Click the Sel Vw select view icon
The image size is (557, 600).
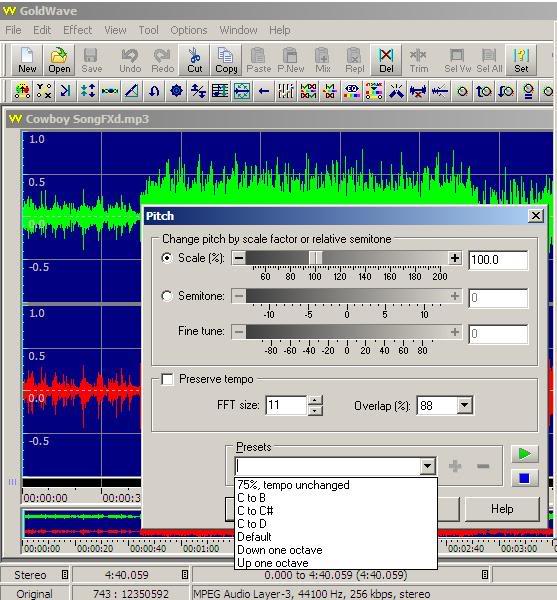pyautogui.click(x=457, y=60)
